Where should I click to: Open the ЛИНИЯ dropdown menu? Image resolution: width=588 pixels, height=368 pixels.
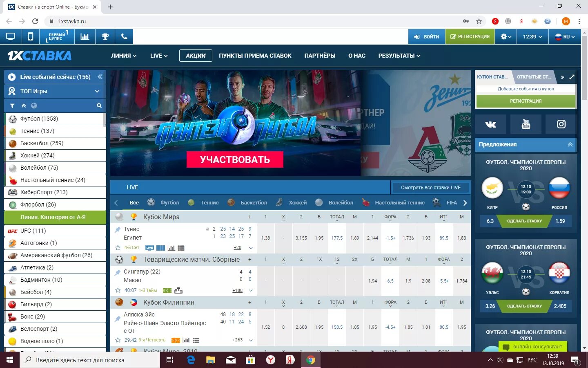click(124, 56)
